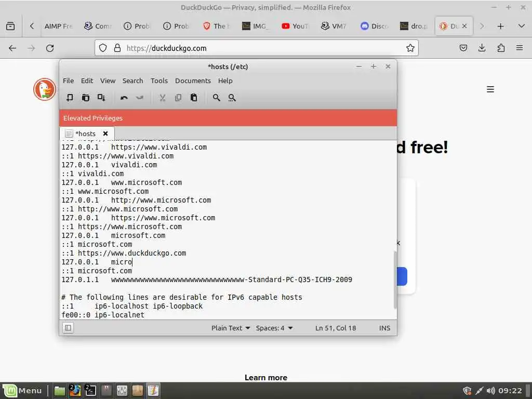This screenshot has width=532, height=399.
Task: Open the Linux Mint Menu button
Action: [23, 391]
